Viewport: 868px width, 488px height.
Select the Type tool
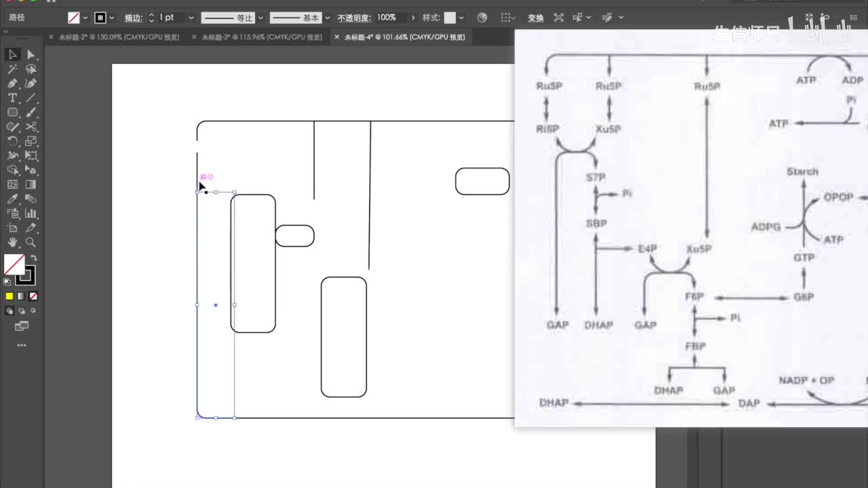pos(12,98)
